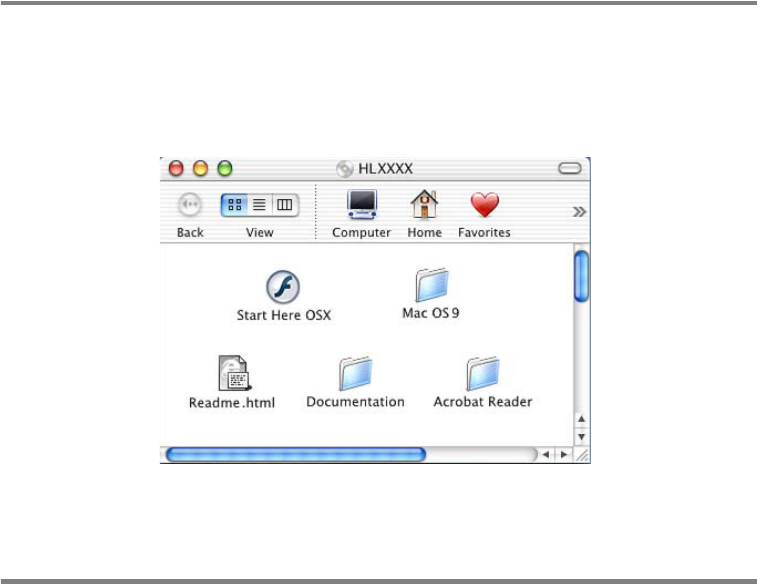The width and height of the screenshot is (757, 584).
Task: Click the scroll right arrow
Action: [563, 455]
